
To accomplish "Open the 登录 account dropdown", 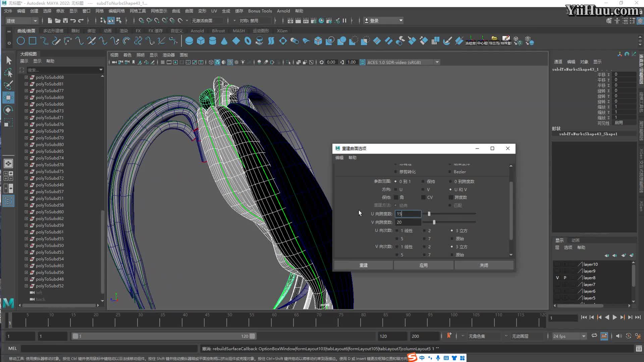I will (x=383, y=20).
